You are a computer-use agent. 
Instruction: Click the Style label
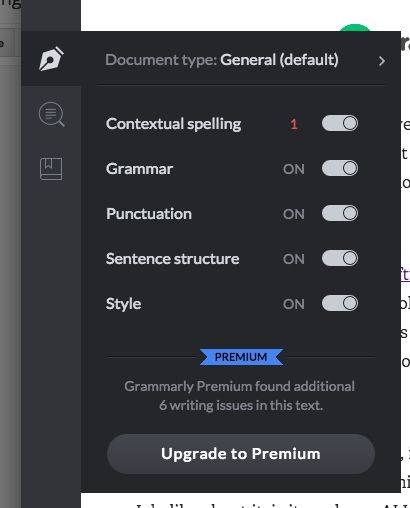pyautogui.click(x=123, y=304)
